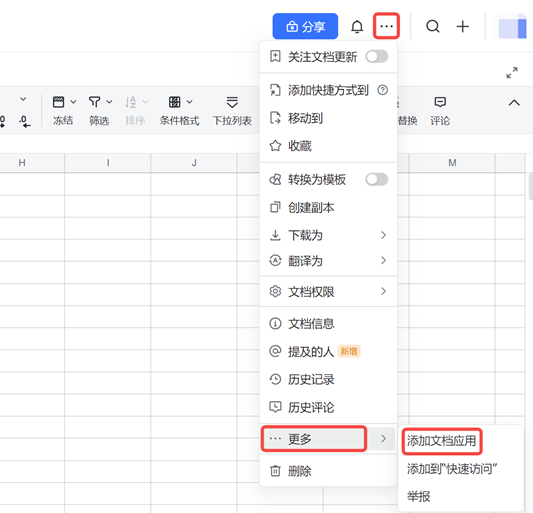Click the 历史记录 clock icon
Viewport: 533px width, 513px height.
(275, 379)
